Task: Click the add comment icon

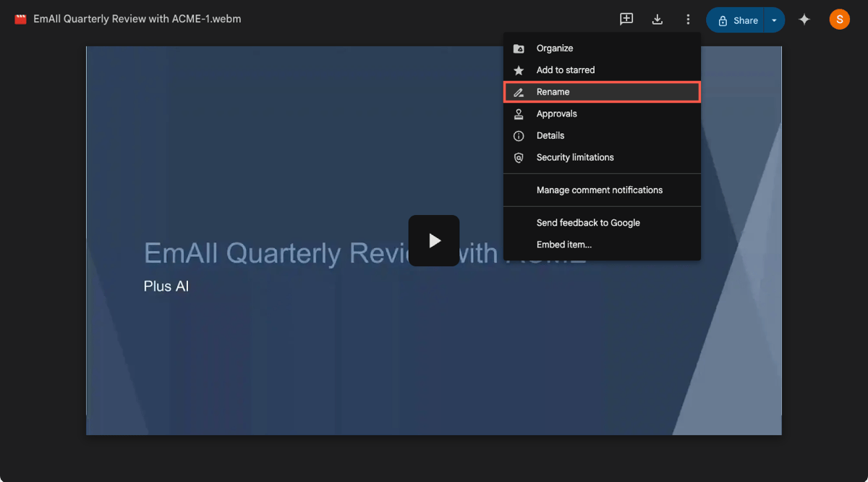Action: point(626,20)
